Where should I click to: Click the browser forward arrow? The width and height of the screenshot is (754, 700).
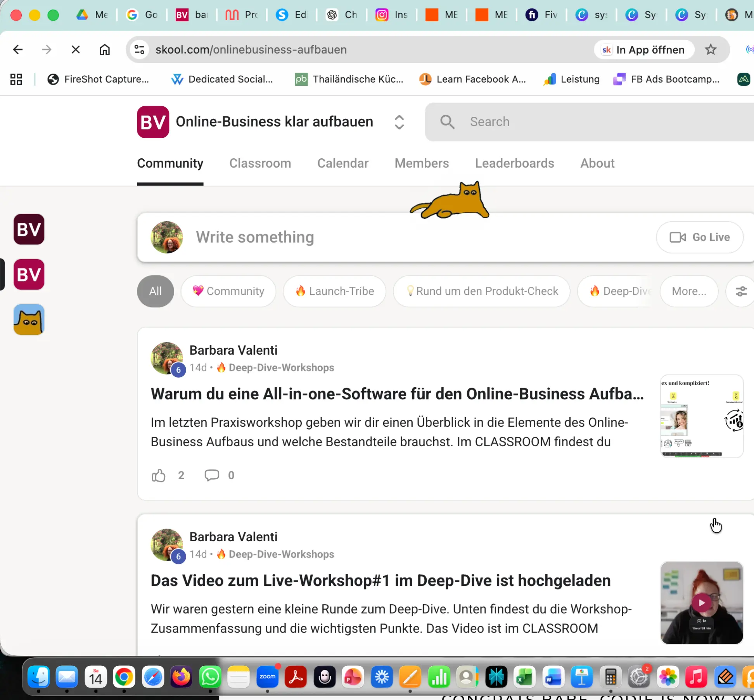coord(47,50)
